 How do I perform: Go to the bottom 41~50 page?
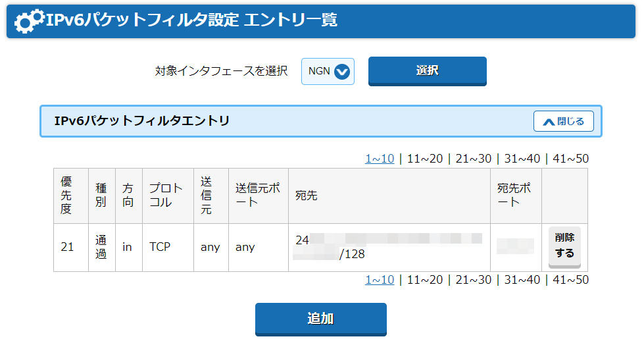tap(570, 280)
